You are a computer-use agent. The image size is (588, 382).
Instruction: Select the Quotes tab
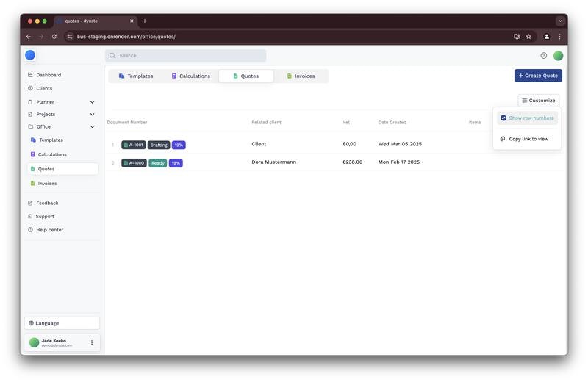tap(246, 76)
